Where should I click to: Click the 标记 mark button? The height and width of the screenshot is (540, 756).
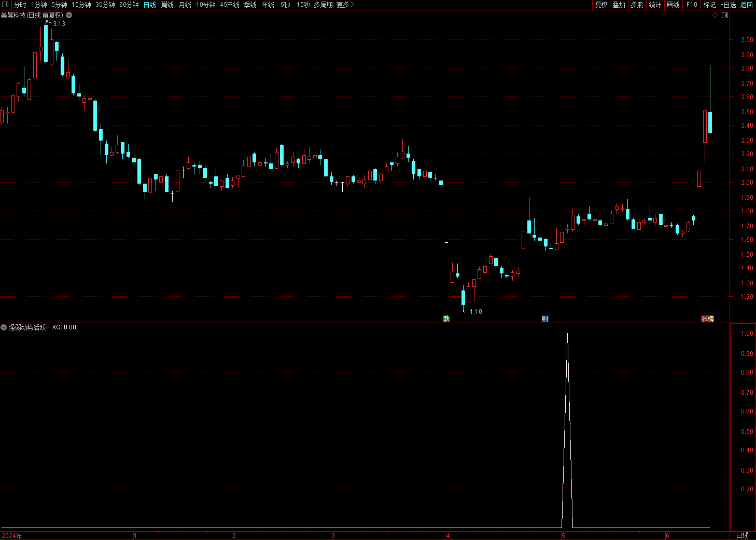[x=709, y=5]
